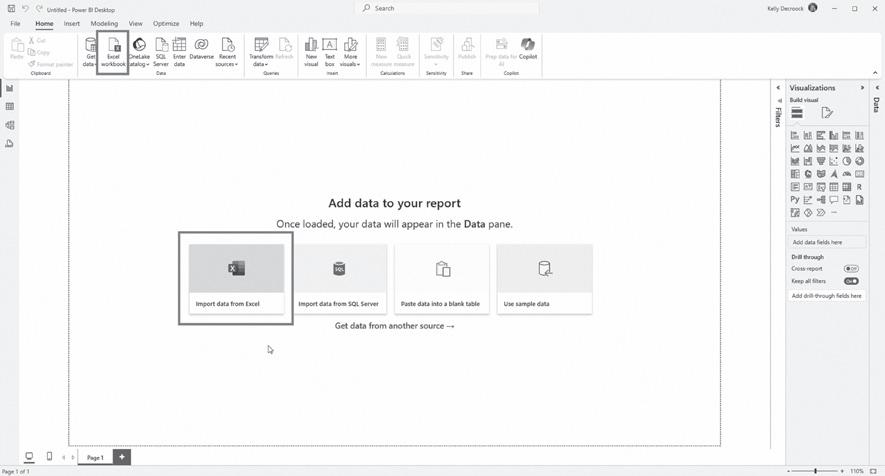Open the Format visual tab icon
This screenshot has width=885, height=476.
[827, 113]
